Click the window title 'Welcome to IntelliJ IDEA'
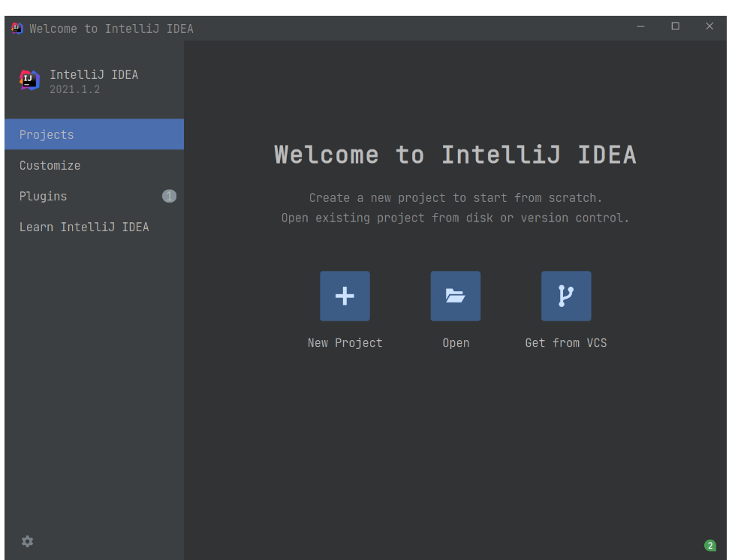 click(x=111, y=29)
